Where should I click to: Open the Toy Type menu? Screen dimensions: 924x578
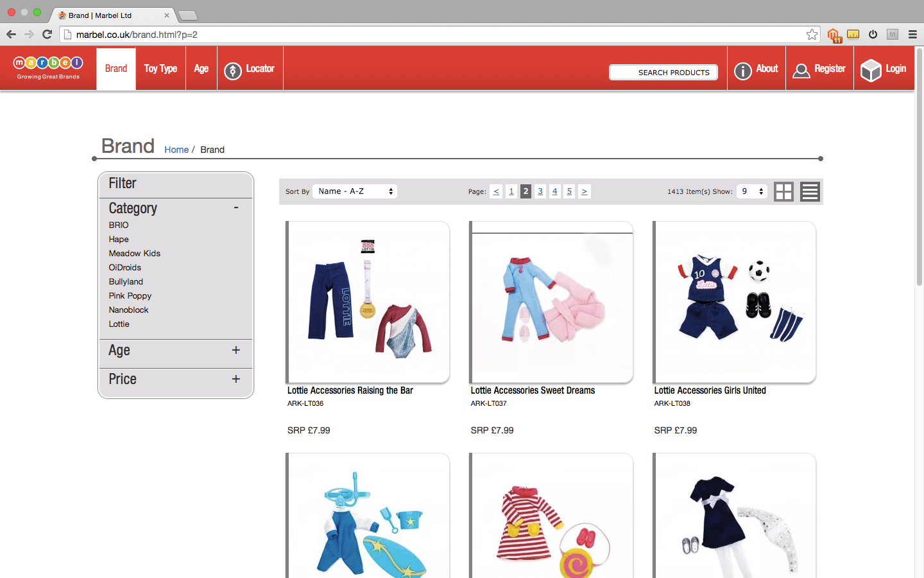point(160,69)
